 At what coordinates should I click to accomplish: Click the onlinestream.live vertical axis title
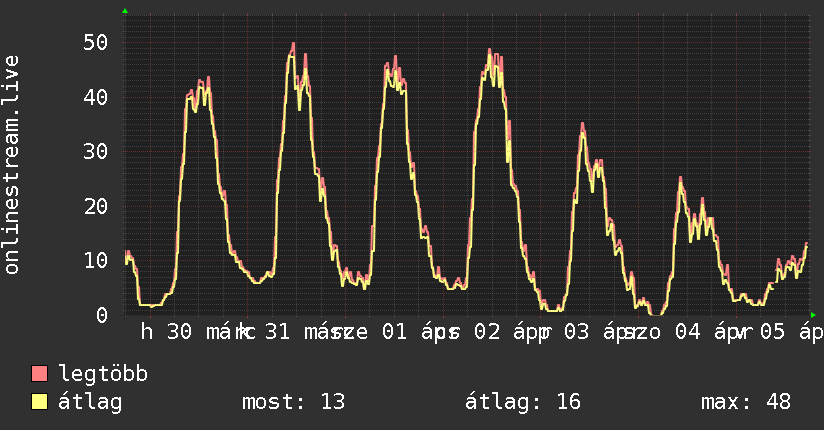tap(12, 165)
